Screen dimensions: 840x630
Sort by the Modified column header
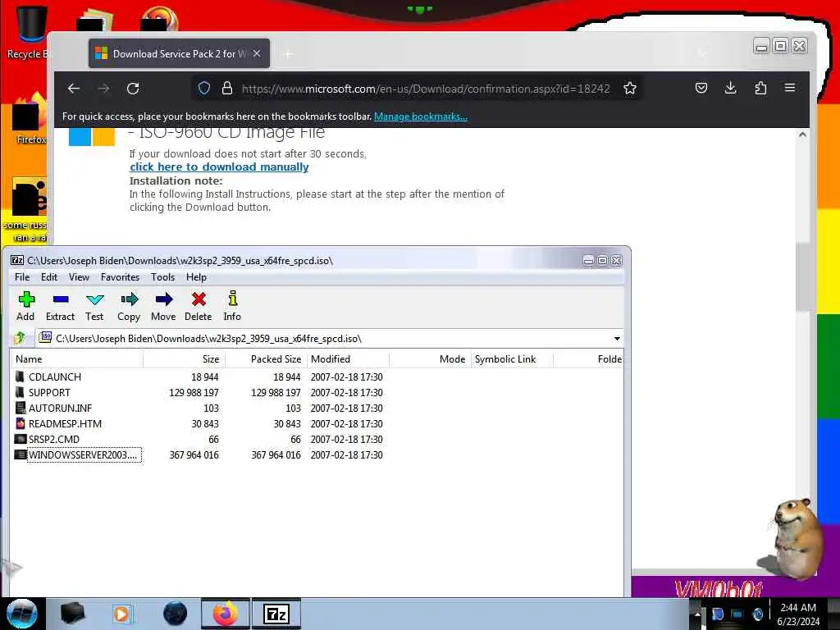(x=348, y=359)
